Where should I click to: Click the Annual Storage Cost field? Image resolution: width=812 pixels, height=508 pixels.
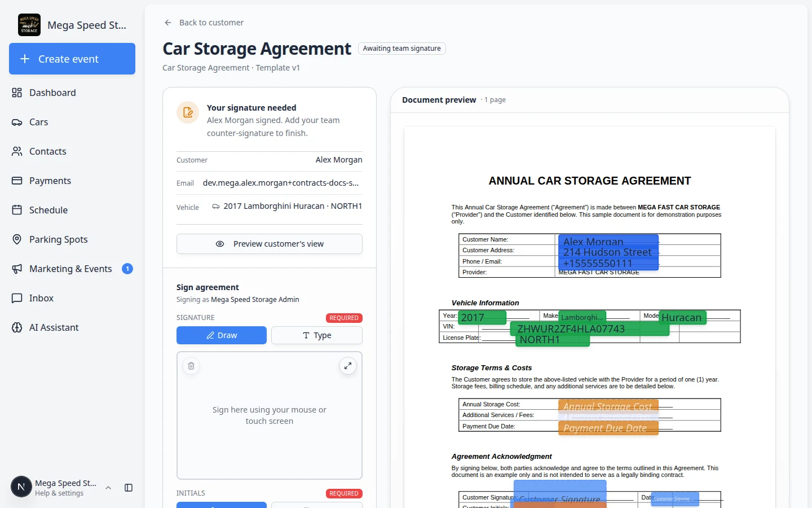(608, 406)
